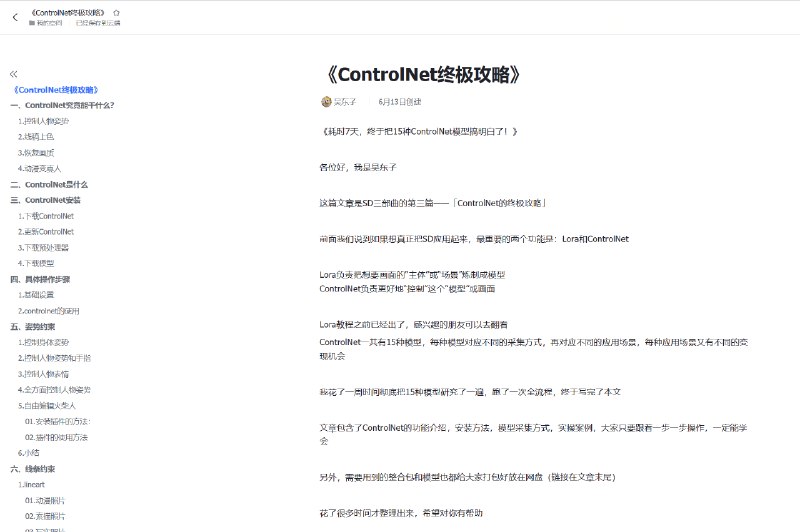
Task: Click the 已经保存到云端 status text
Action: [x=98, y=23]
